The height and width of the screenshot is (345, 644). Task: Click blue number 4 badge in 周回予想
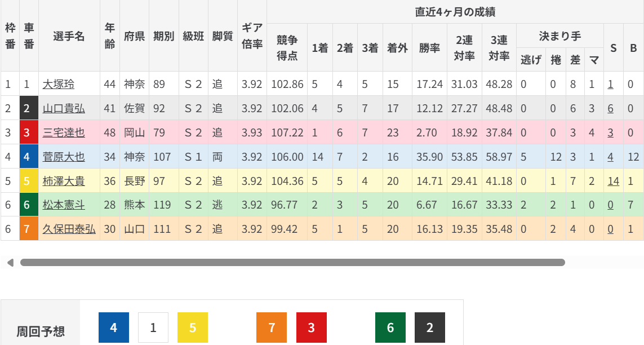coord(114,328)
